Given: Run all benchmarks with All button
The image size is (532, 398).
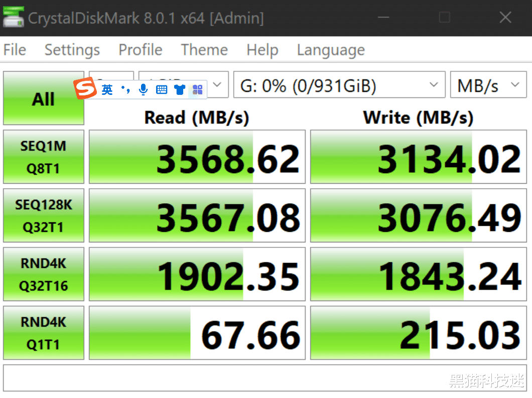Looking at the screenshot, I should pos(44,98).
